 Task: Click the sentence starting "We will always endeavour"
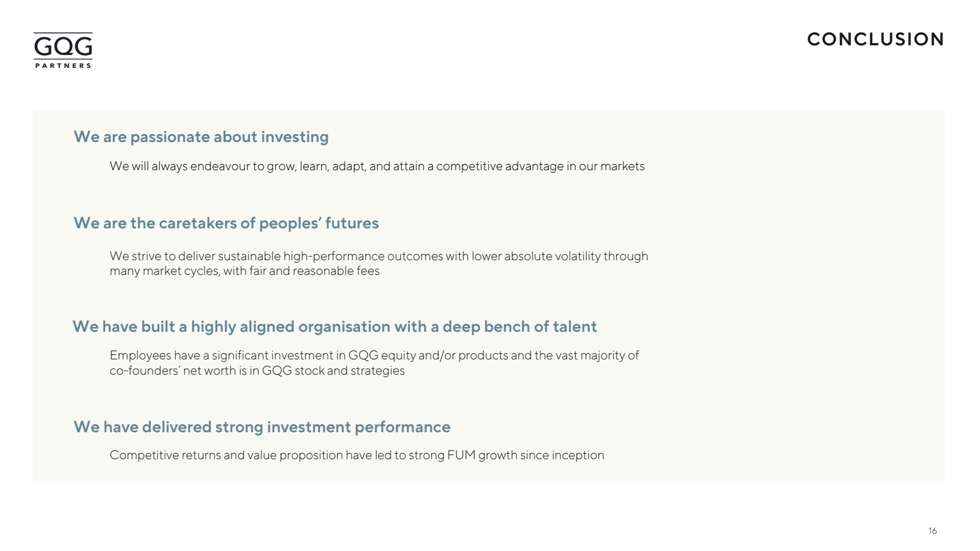tap(377, 167)
